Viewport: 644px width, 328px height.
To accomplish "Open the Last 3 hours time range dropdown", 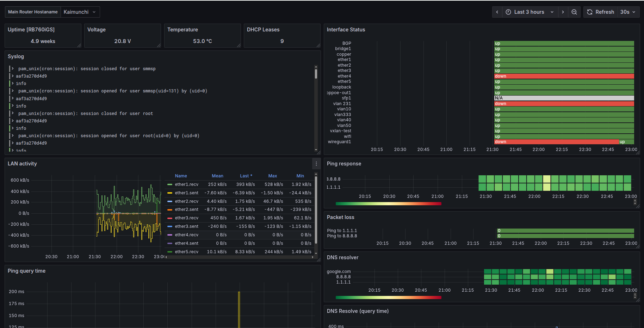I will pyautogui.click(x=529, y=12).
